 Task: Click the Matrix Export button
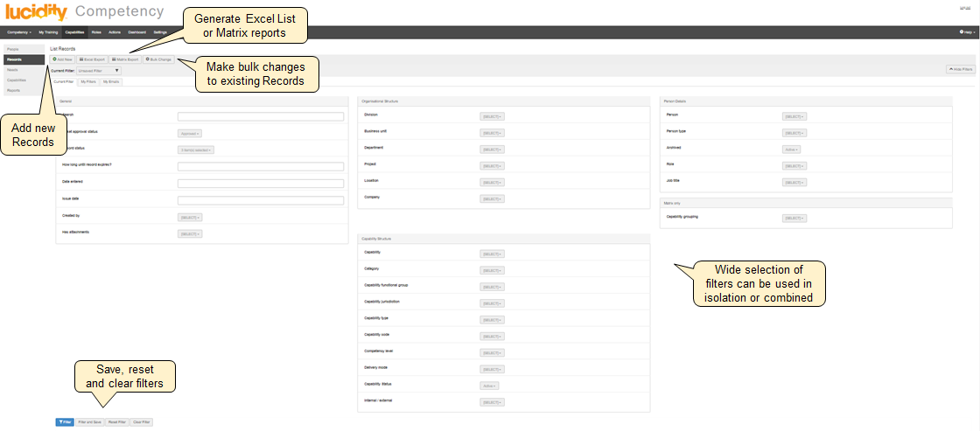coord(125,59)
